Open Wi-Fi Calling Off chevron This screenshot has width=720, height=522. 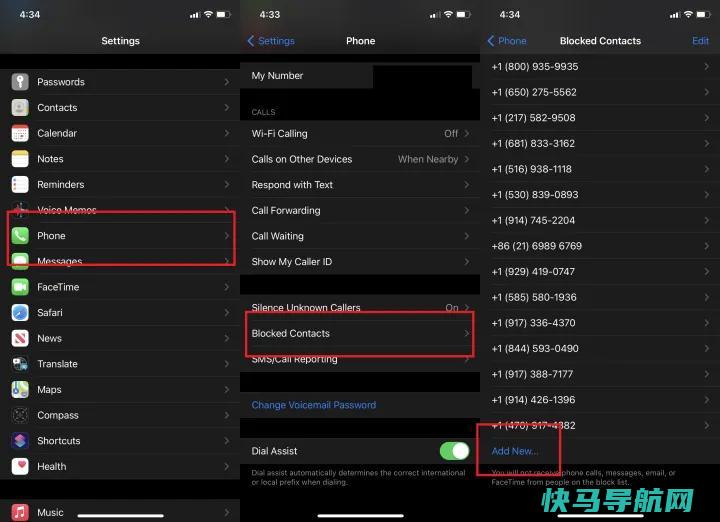467,134
